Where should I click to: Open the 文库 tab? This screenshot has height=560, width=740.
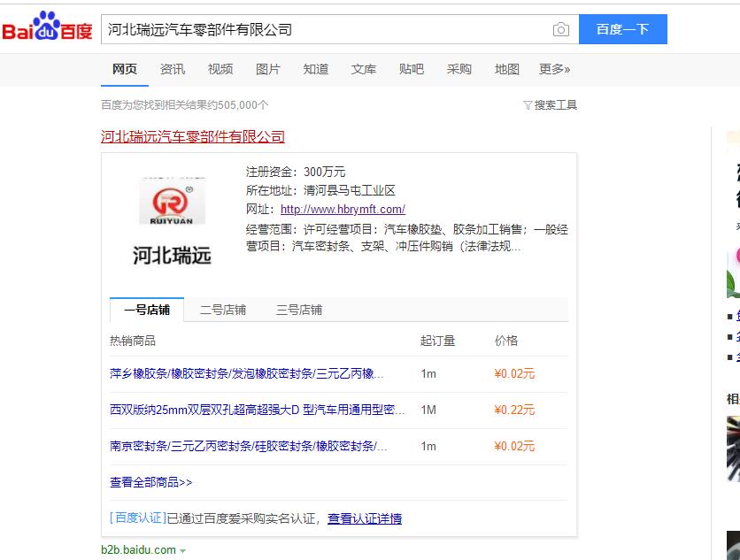(364, 69)
